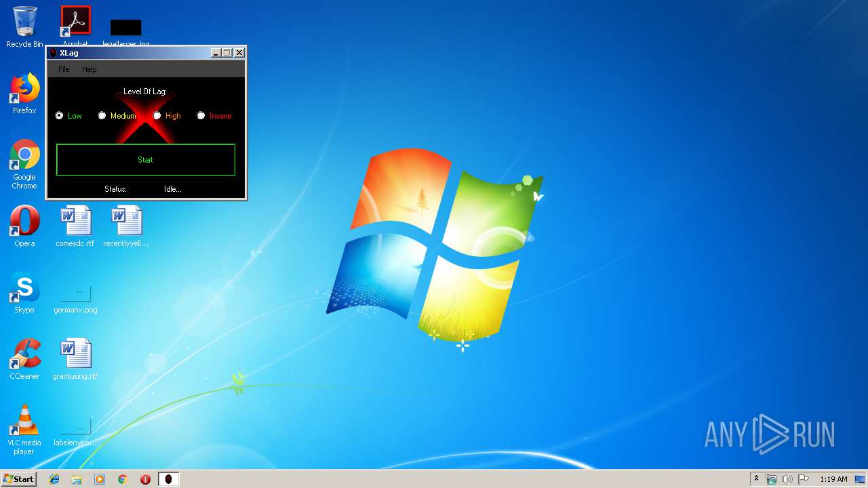Open the Action Center flag icon
Image resolution: width=868 pixels, height=488 pixels.
point(804,479)
